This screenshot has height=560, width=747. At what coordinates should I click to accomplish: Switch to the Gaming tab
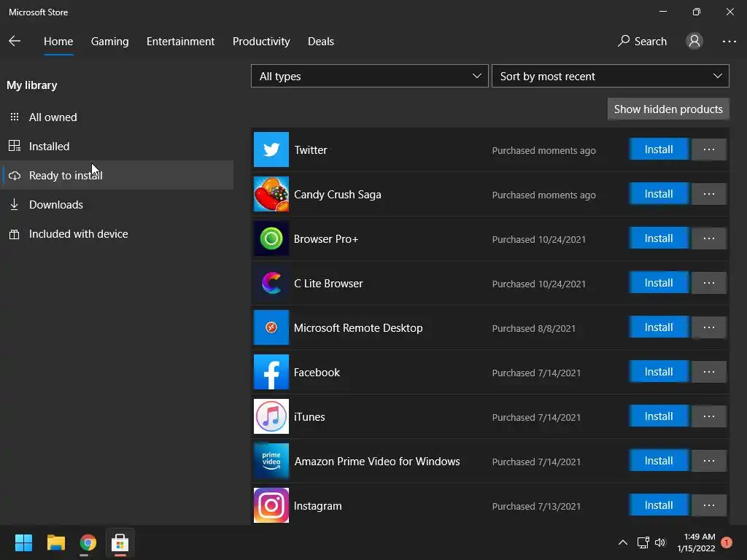coord(109,42)
